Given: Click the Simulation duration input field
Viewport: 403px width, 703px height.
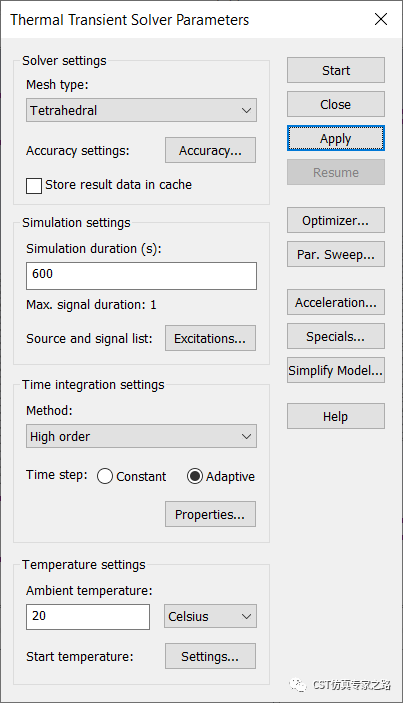Looking at the screenshot, I should pyautogui.click(x=141, y=276).
